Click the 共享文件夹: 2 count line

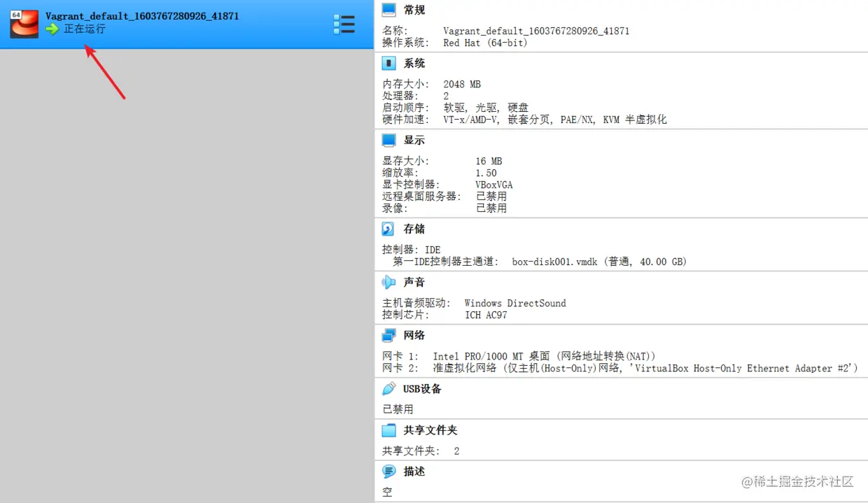pyautogui.click(x=421, y=451)
